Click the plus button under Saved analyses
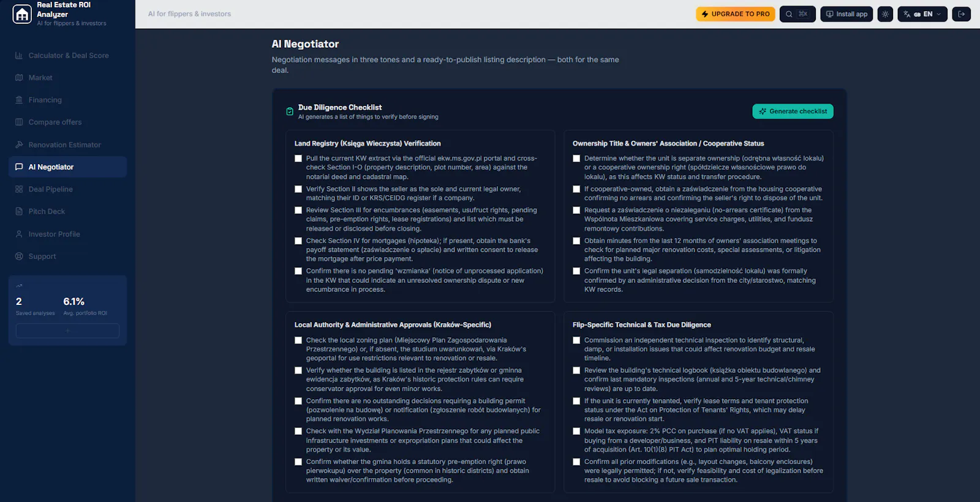 (x=67, y=331)
